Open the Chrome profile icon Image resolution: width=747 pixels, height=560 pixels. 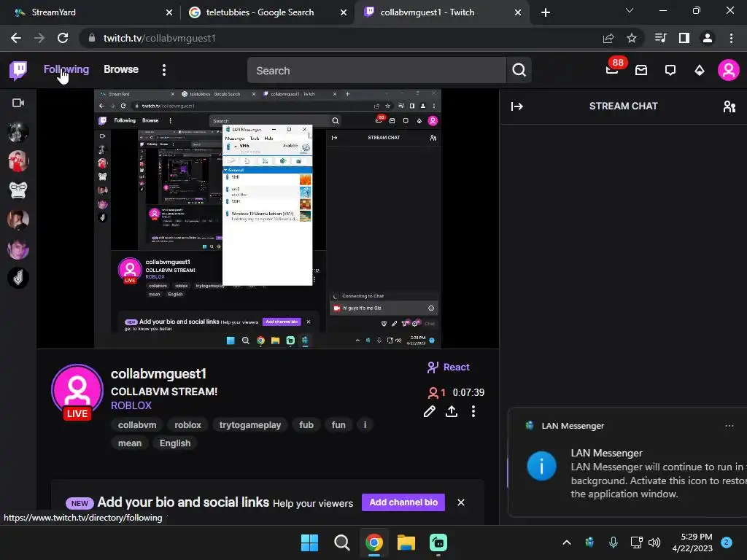708,38
